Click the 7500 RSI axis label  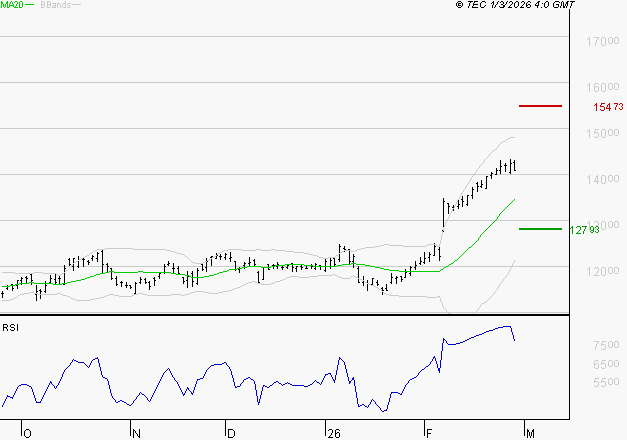point(606,345)
